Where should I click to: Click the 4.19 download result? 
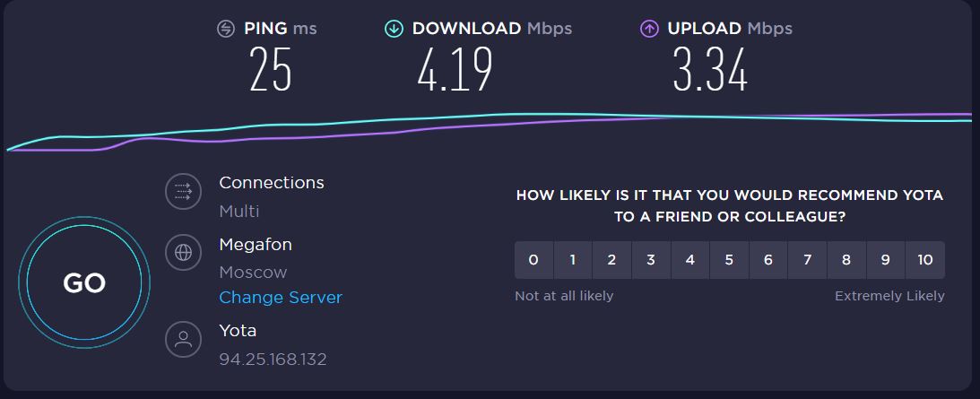click(x=455, y=69)
